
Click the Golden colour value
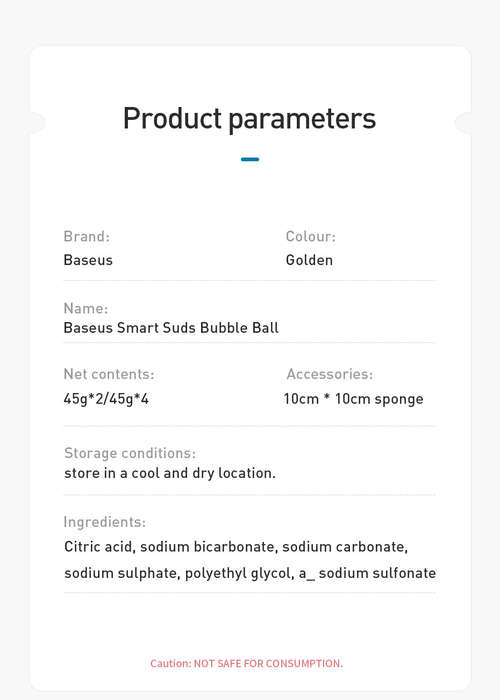tap(309, 260)
